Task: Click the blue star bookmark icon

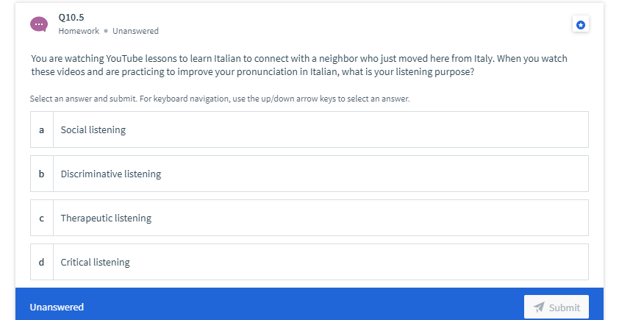Action: pyautogui.click(x=580, y=25)
